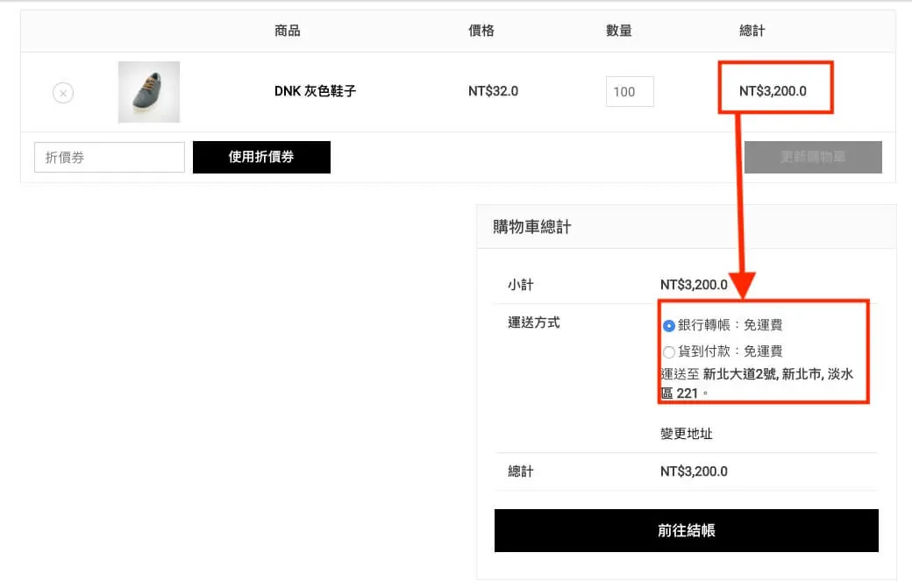
Task: Select the shipping address 新北大道2號 text
Action: 757,384
